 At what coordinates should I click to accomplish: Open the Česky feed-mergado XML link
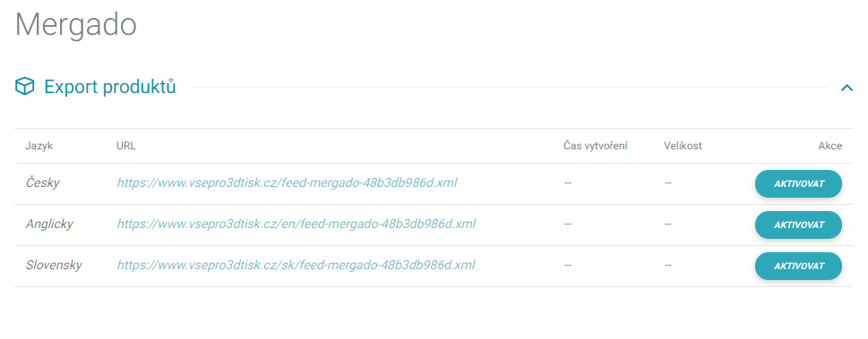pos(287,182)
